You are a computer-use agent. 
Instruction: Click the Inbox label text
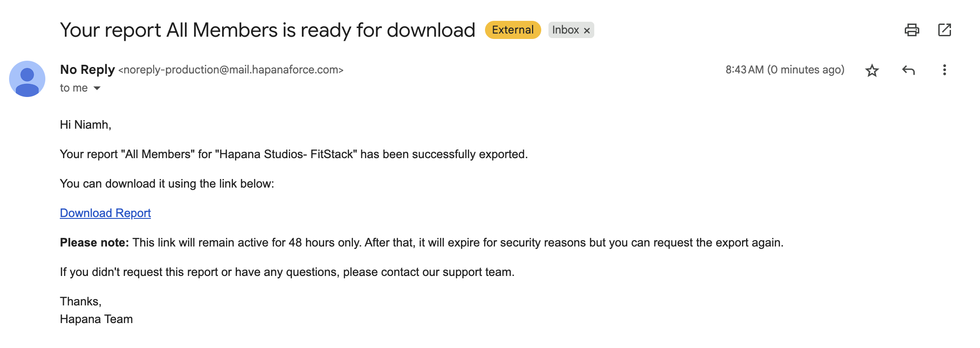[565, 30]
